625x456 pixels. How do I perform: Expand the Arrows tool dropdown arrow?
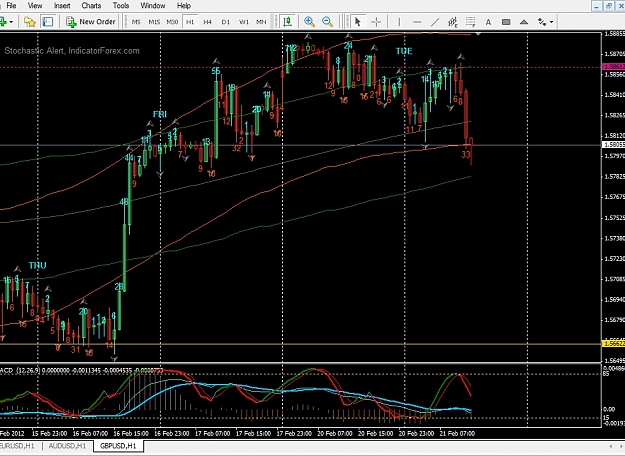coord(552,22)
